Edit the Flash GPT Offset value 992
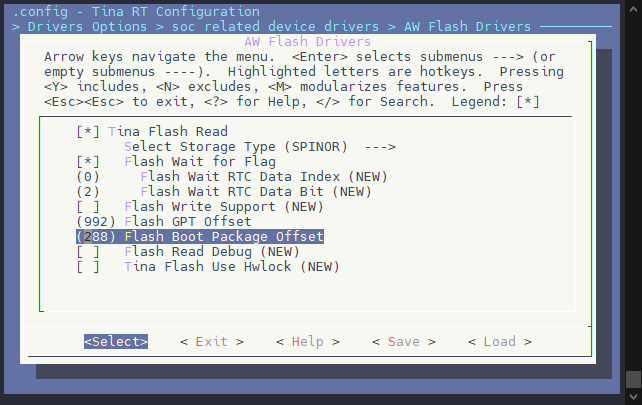 (96, 221)
